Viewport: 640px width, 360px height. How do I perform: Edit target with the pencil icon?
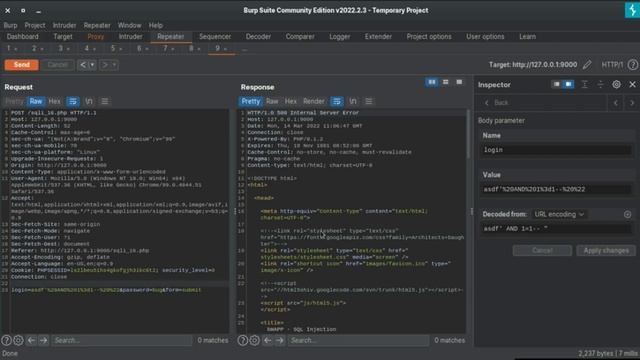coord(587,64)
